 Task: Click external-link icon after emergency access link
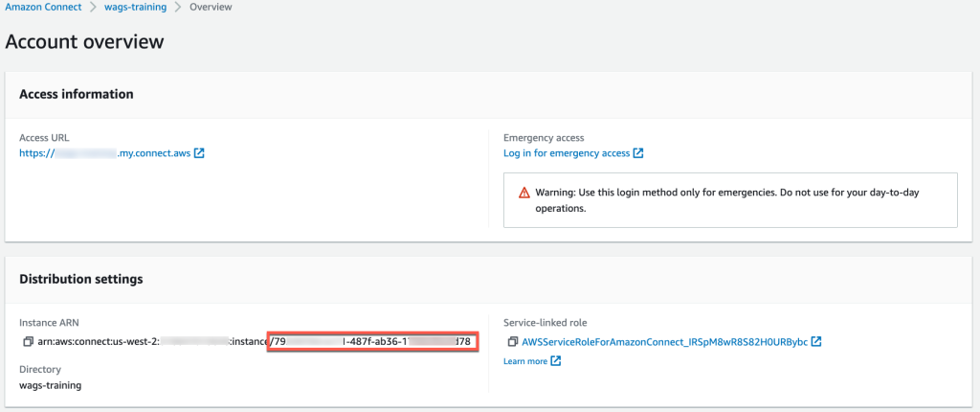point(638,152)
